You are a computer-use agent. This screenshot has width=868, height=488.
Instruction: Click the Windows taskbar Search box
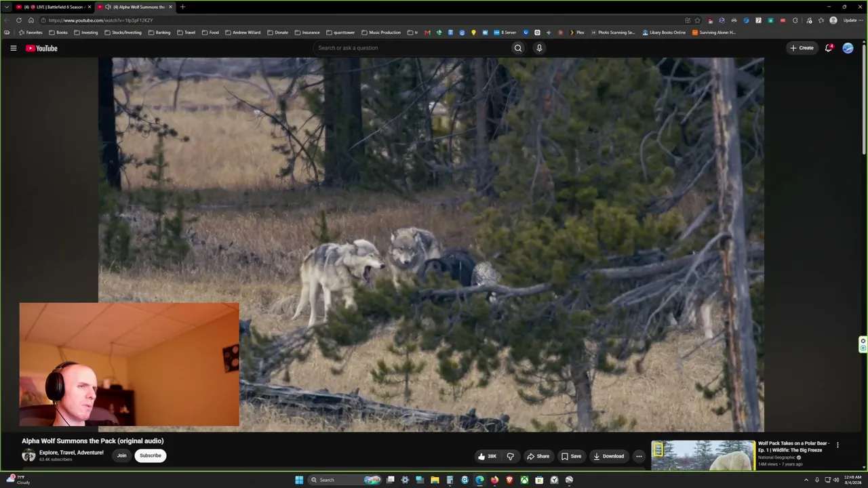coord(344,480)
